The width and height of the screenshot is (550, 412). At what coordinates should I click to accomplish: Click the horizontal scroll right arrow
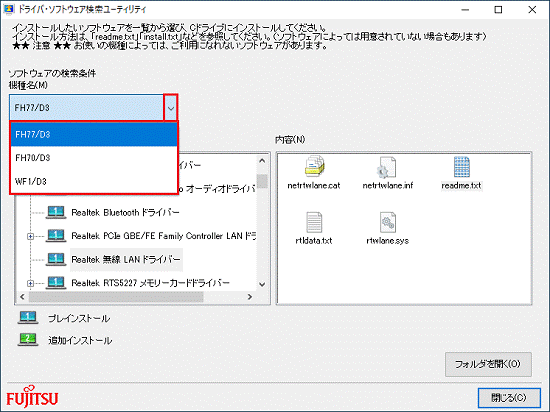250,297
